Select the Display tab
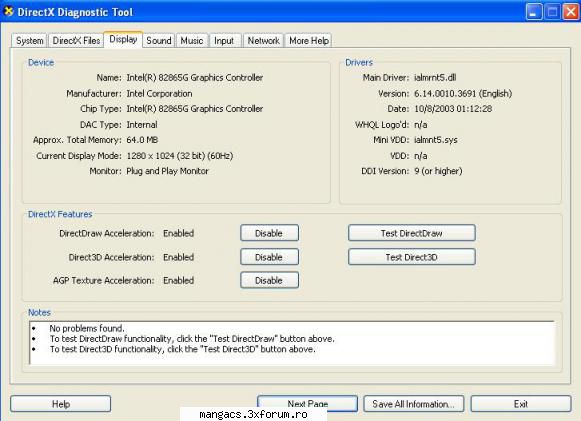581x421 pixels. (123, 39)
